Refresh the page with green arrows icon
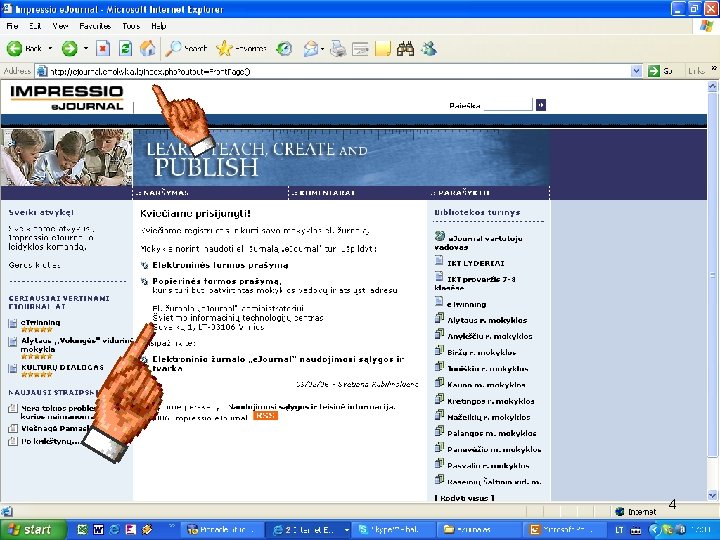The image size is (720, 540). click(x=125, y=48)
